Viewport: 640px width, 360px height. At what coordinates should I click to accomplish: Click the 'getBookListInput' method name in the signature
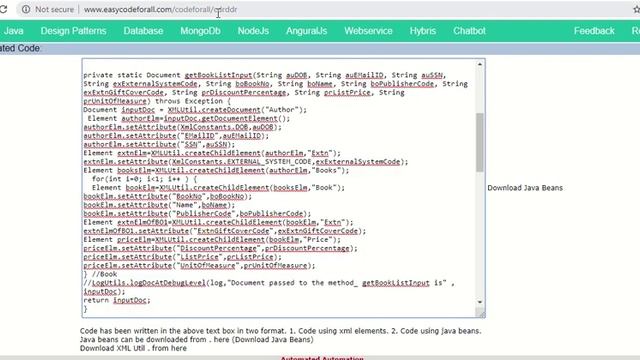(x=218, y=75)
